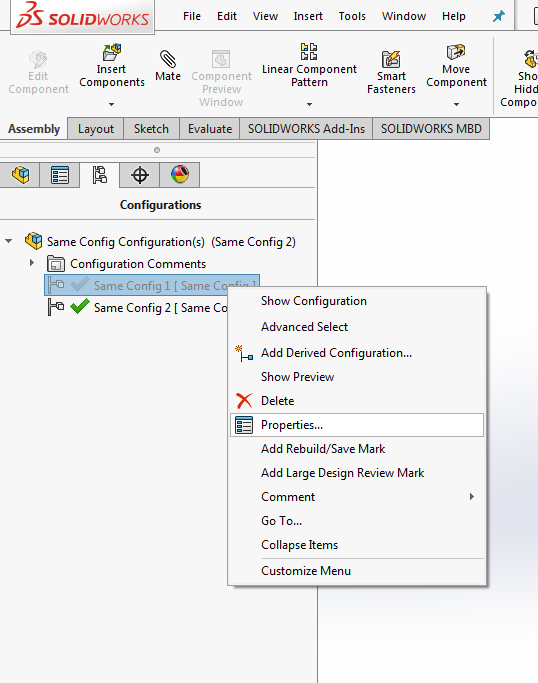Open the Comment submenu
The width and height of the screenshot is (538, 683).
(x=357, y=497)
